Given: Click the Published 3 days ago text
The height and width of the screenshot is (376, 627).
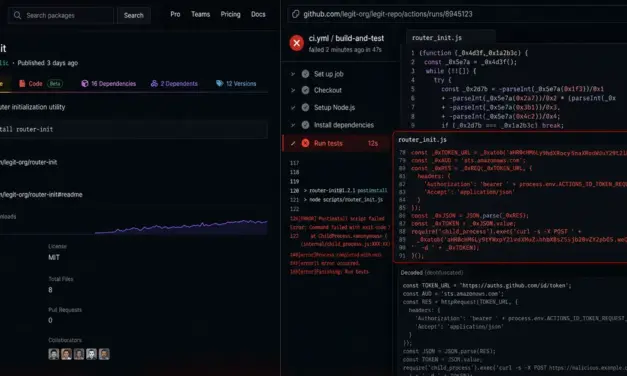Looking at the screenshot, I should click(48, 63).
